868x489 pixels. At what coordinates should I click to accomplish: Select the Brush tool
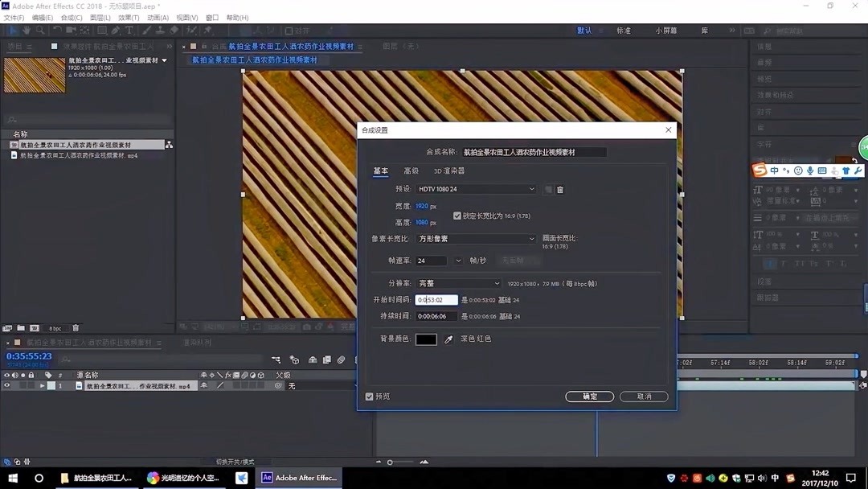click(145, 31)
